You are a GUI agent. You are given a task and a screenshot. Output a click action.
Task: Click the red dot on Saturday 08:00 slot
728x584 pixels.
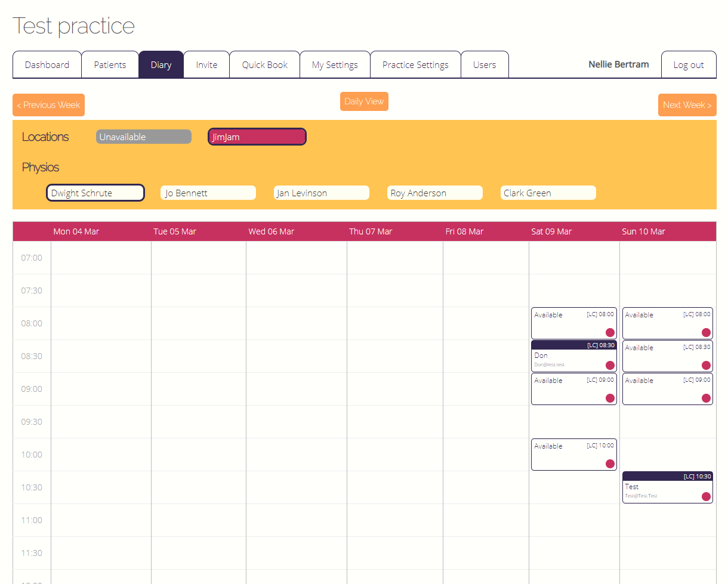(x=610, y=332)
